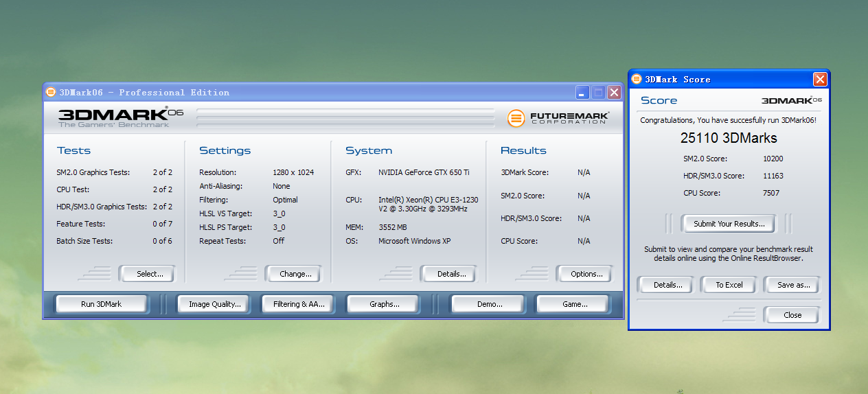Close the 3DMark Score dialog via X
Screen dimensions: 868x394
coord(820,80)
